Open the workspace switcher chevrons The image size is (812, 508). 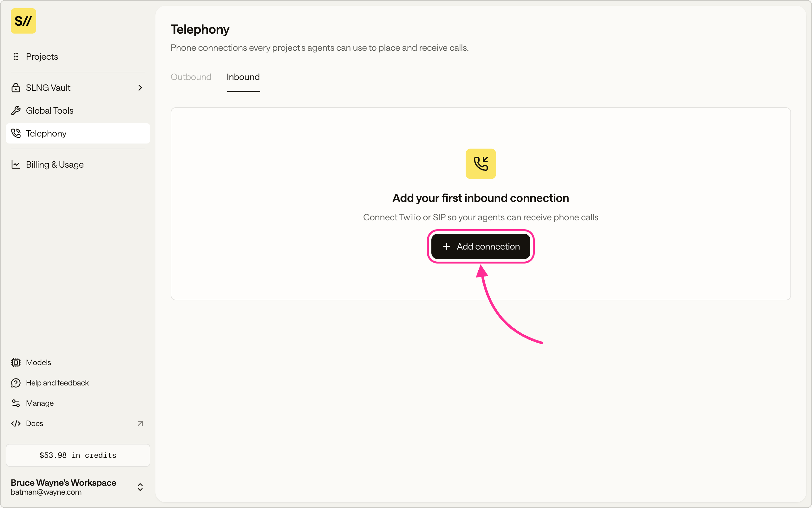[140, 487]
